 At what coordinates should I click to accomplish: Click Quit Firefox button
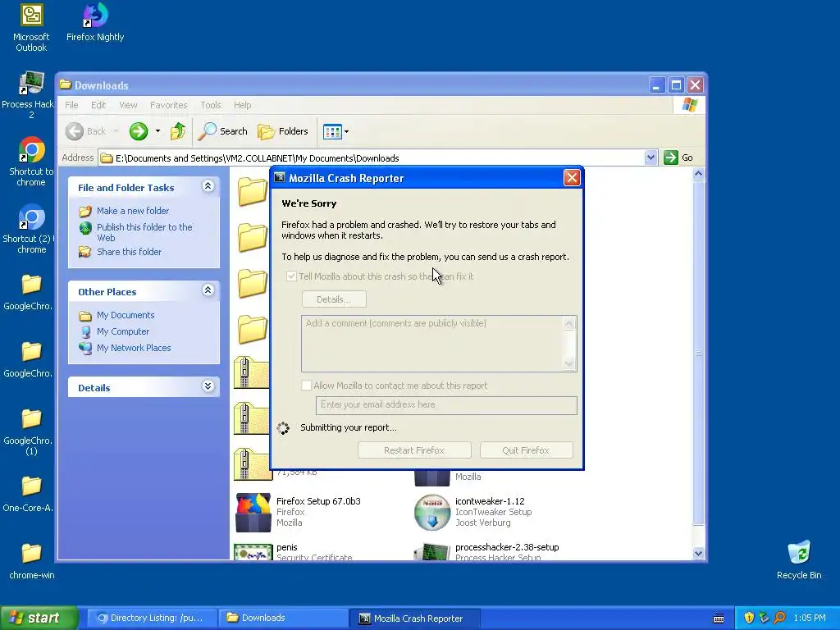click(526, 450)
